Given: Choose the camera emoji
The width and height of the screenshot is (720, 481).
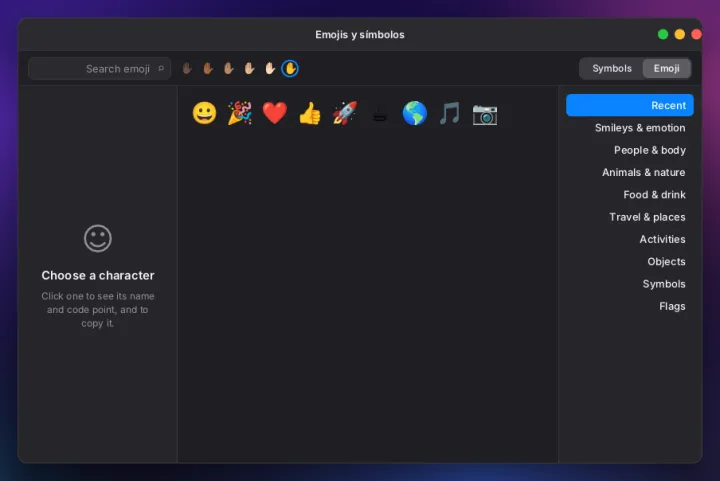Looking at the screenshot, I should click(x=485, y=115).
